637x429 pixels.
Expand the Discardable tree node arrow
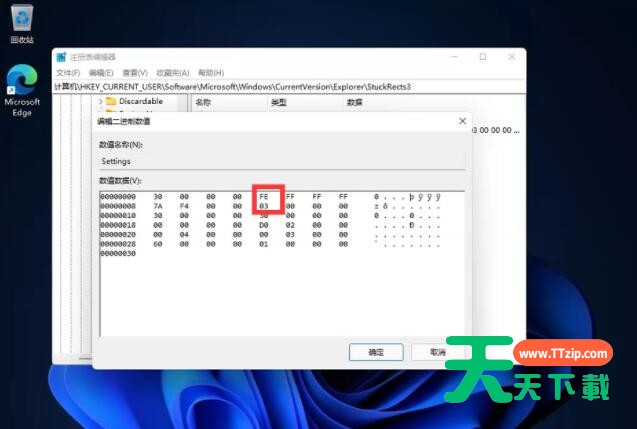point(100,102)
